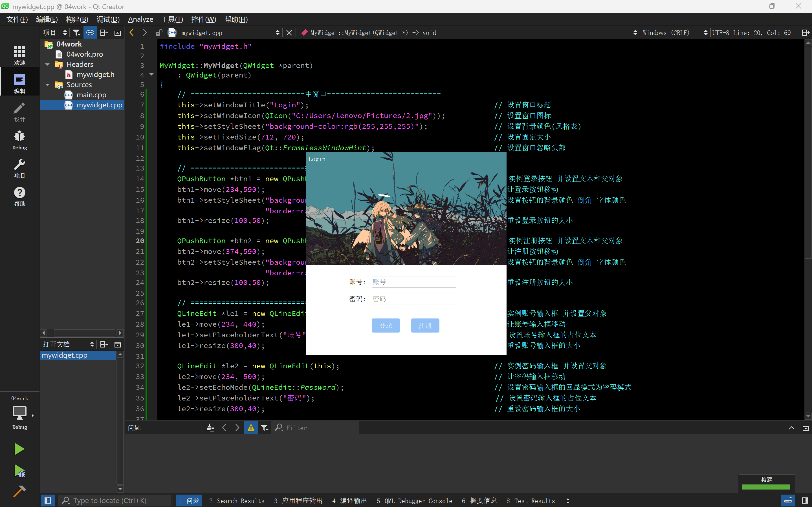Toggle synchronize with editor link icon
Image resolution: width=812 pixels, height=507 pixels.
coord(90,32)
